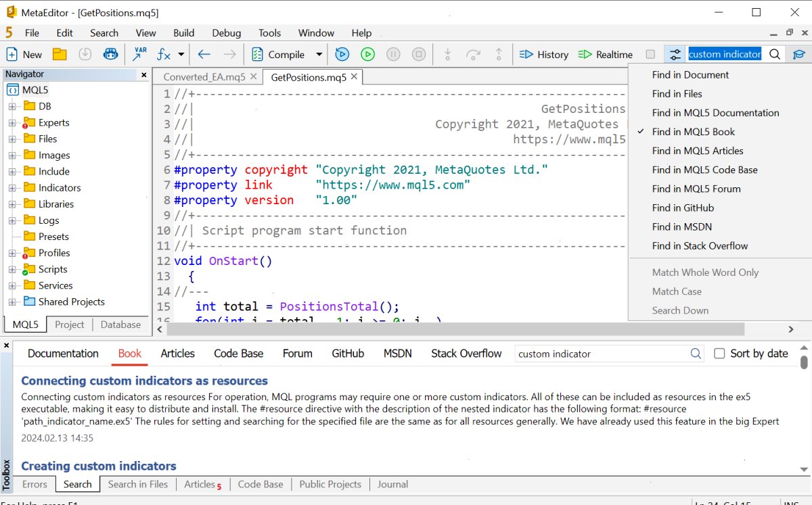
Task: Open the History profiling button
Action: pyautogui.click(x=544, y=55)
